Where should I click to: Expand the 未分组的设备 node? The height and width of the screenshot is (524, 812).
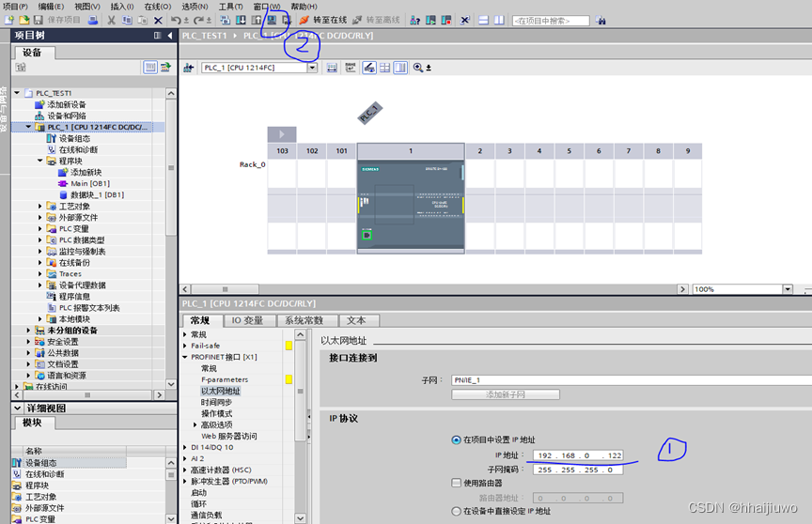tap(28, 330)
